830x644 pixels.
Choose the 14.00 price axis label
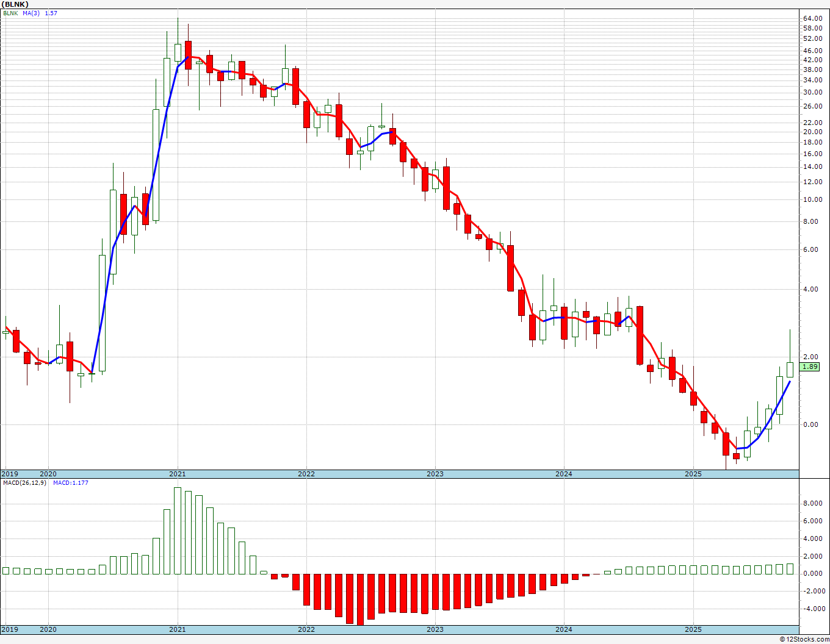coord(813,167)
